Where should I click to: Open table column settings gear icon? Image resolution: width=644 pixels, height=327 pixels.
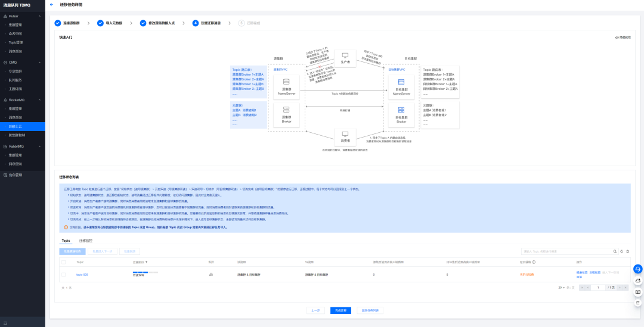(x=627, y=251)
